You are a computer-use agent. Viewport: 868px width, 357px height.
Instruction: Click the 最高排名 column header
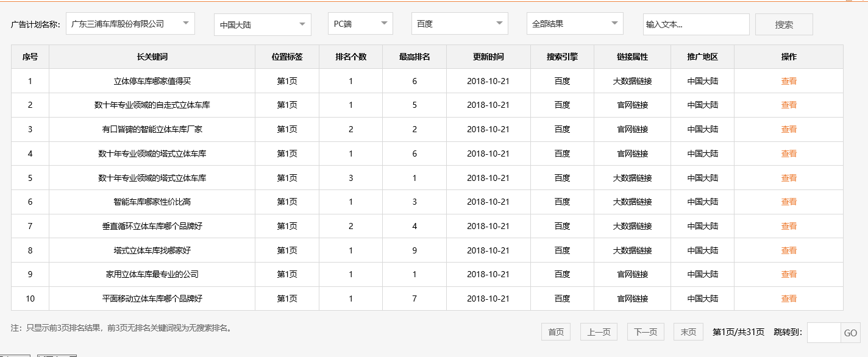pos(414,56)
